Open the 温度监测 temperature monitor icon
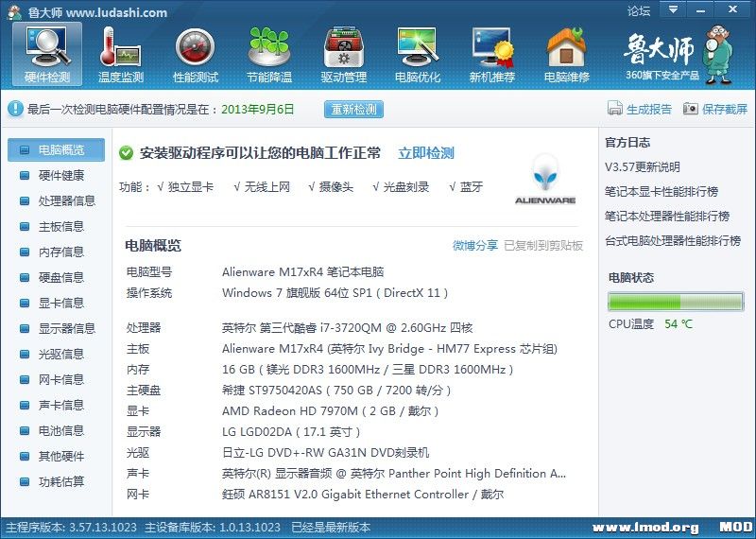Screen dimensions: 756x539 point(121,54)
